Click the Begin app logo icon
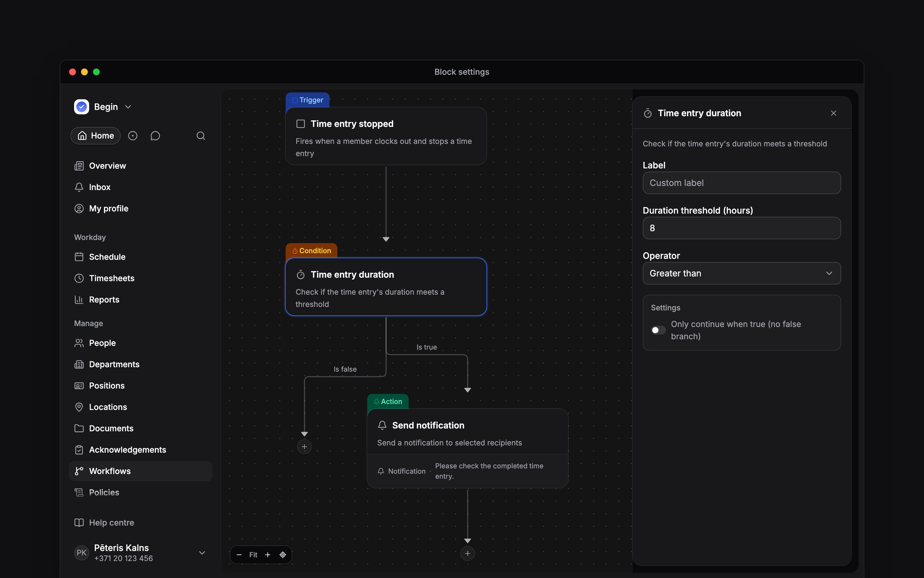Screen dimensions: 924x578 coord(81,107)
